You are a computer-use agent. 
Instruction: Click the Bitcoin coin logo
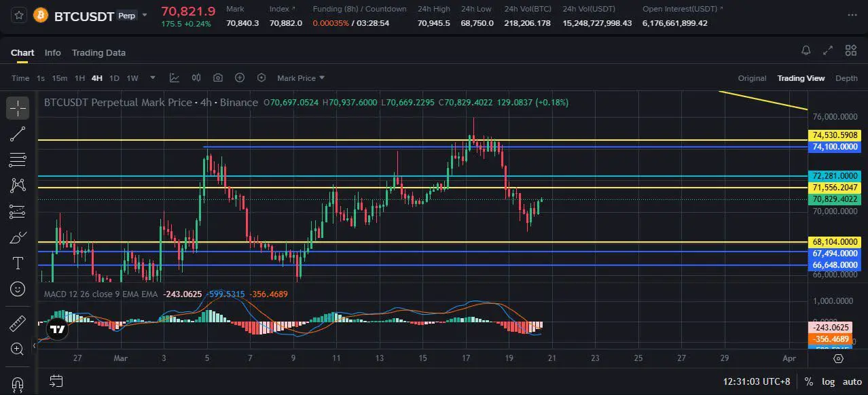tap(40, 15)
